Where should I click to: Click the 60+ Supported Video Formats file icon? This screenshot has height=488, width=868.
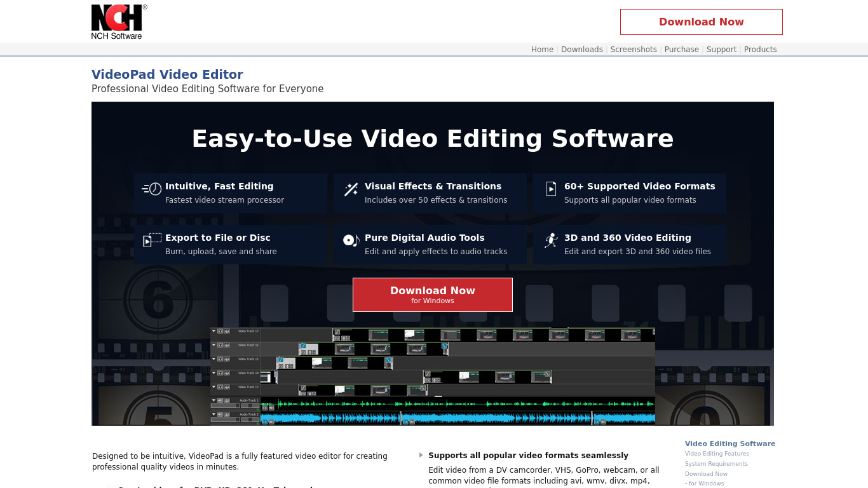tap(551, 189)
